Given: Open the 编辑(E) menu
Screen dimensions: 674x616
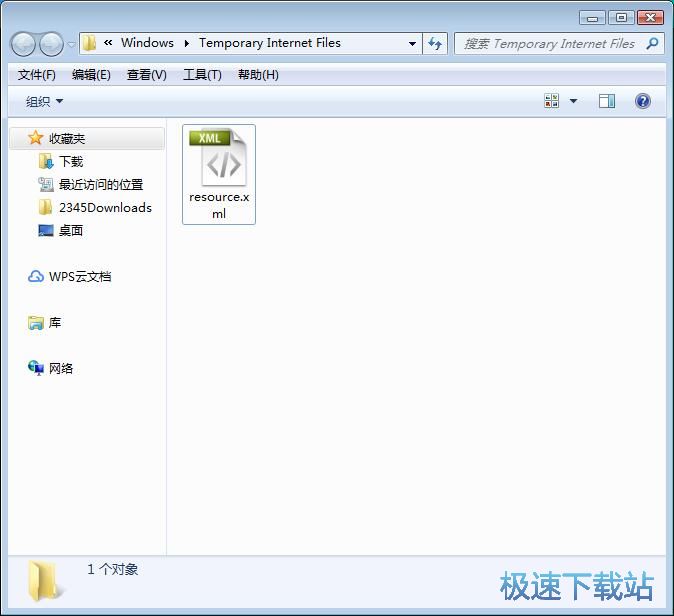Looking at the screenshot, I should click(x=91, y=75).
